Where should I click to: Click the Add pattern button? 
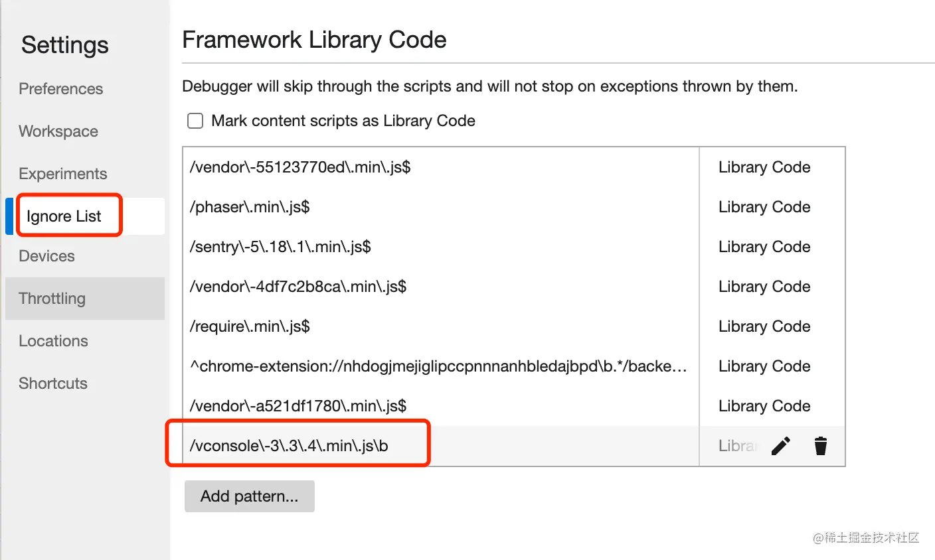tap(249, 496)
